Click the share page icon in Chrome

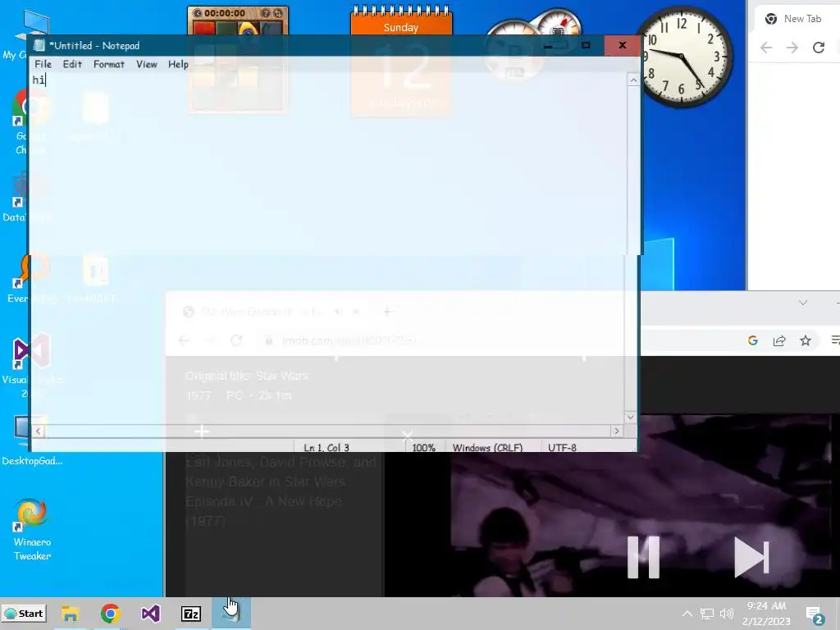(779, 340)
